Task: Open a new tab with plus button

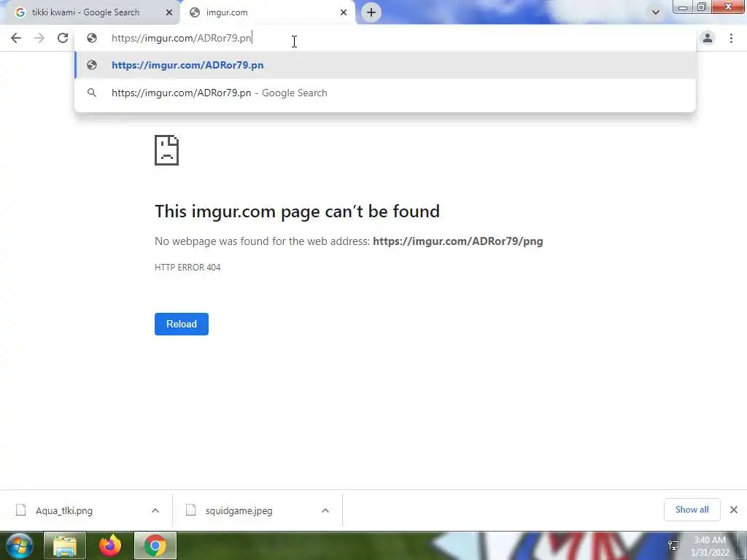Action: tap(371, 12)
